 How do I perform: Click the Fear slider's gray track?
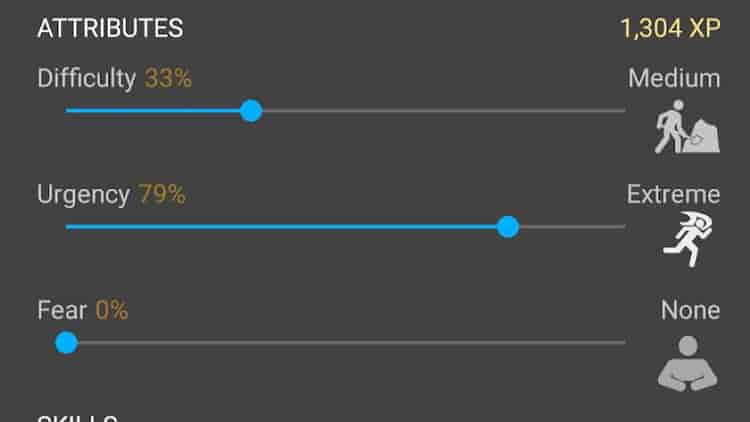click(x=350, y=343)
